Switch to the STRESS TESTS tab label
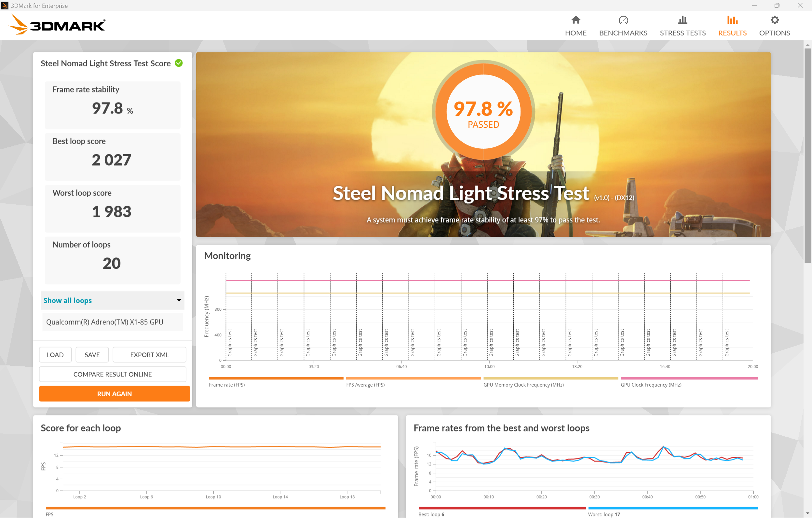The height and width of the screenshot is (518, 812). tap(682, 33)
